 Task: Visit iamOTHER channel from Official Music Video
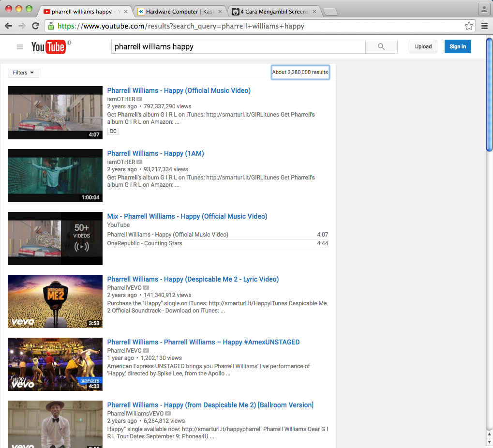121,99
